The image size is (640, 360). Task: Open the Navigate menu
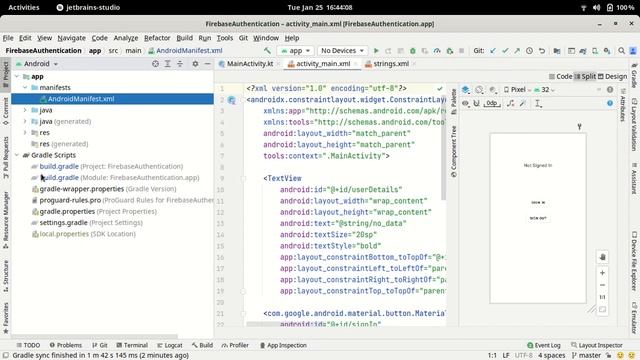tap(71, 38)
